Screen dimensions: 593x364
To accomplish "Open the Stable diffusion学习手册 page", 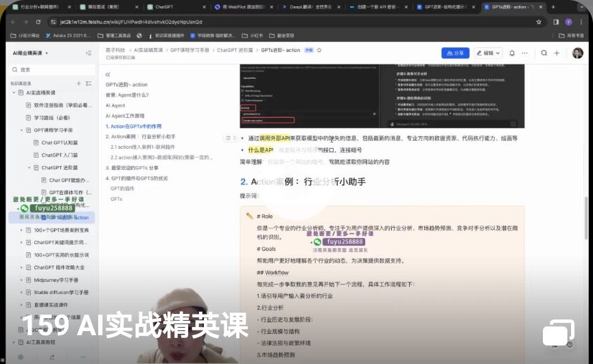I will pos(61,292).
